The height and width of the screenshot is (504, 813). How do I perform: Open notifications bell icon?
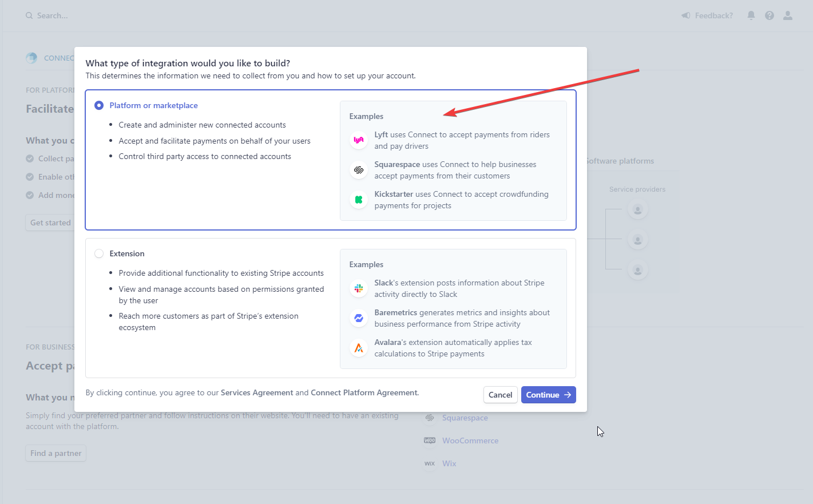tap(751, 15)
